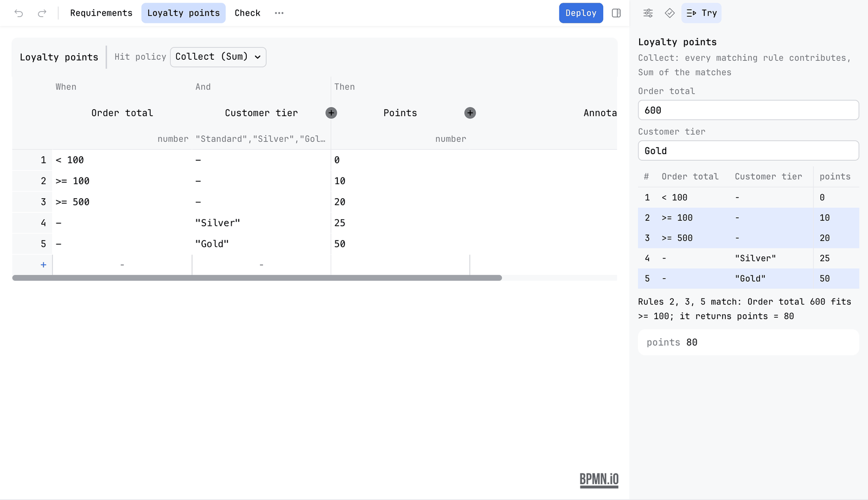The width and height of the screenshot is (868, 500).
Task: Select the '< 100' cell in rule 1
Action: (122, 160)
